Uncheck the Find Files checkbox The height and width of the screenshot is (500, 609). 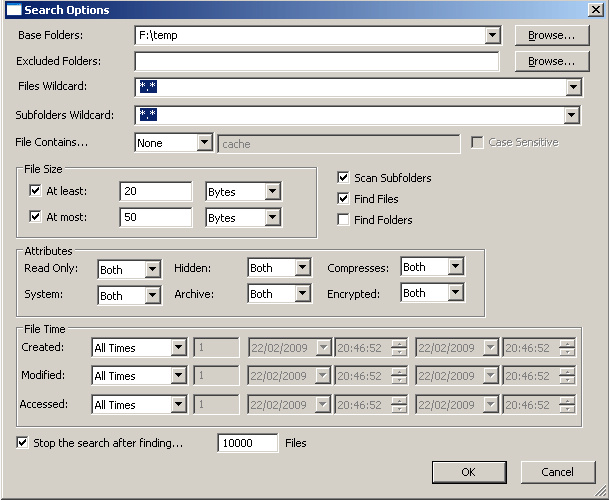point(343,199)
